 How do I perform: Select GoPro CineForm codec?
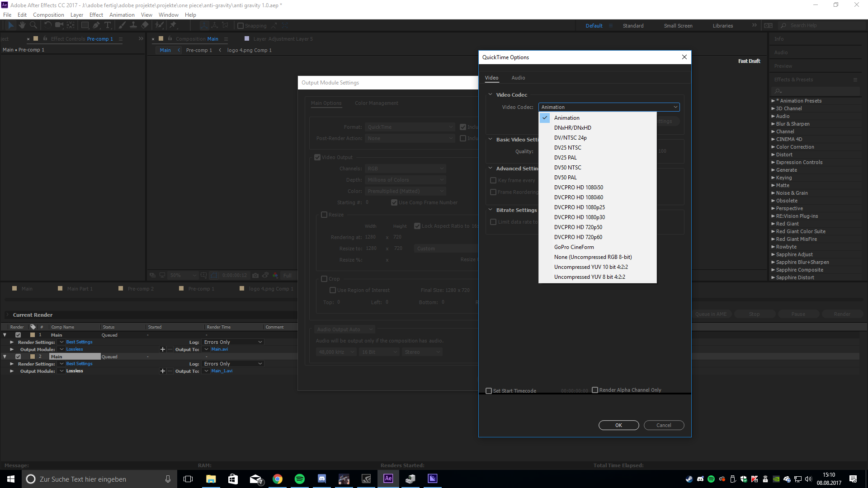click(574, 247)
